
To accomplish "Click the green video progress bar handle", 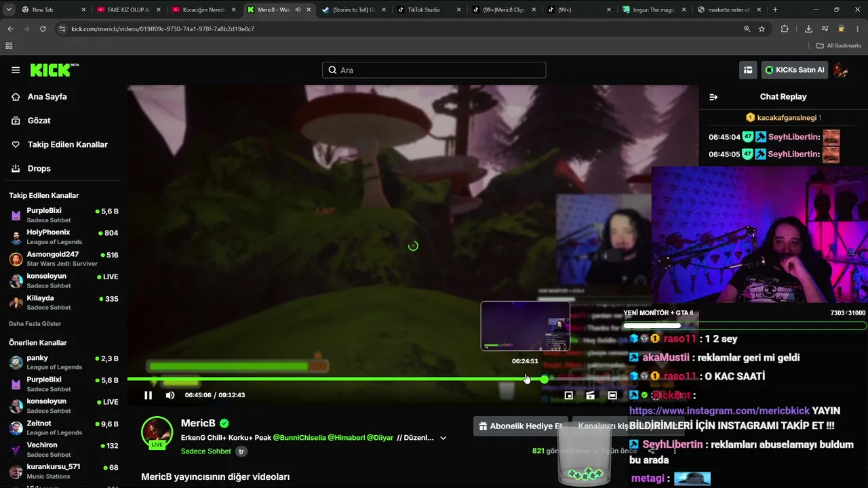I will point(544,379).
